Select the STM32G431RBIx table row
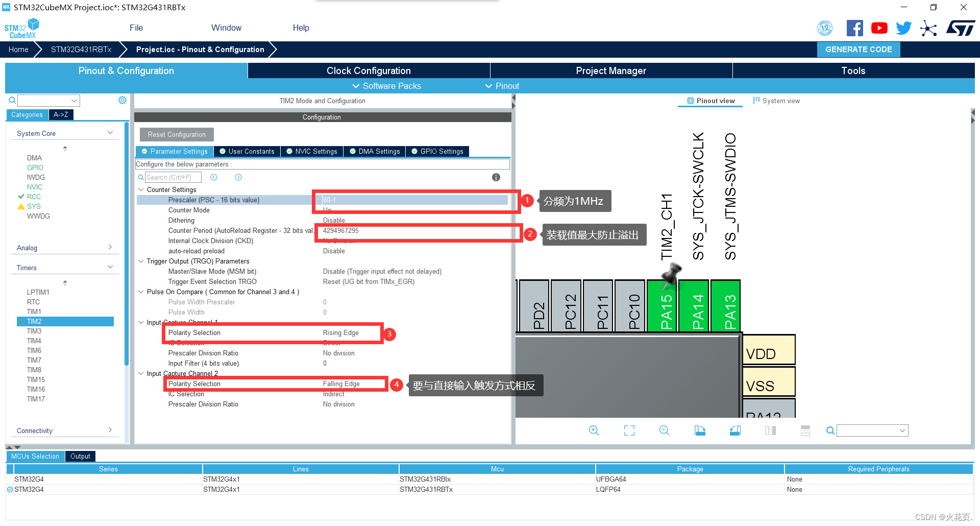The width and height of the screenshot is (980, 526). pyautogui.click(x=489, y=479)
